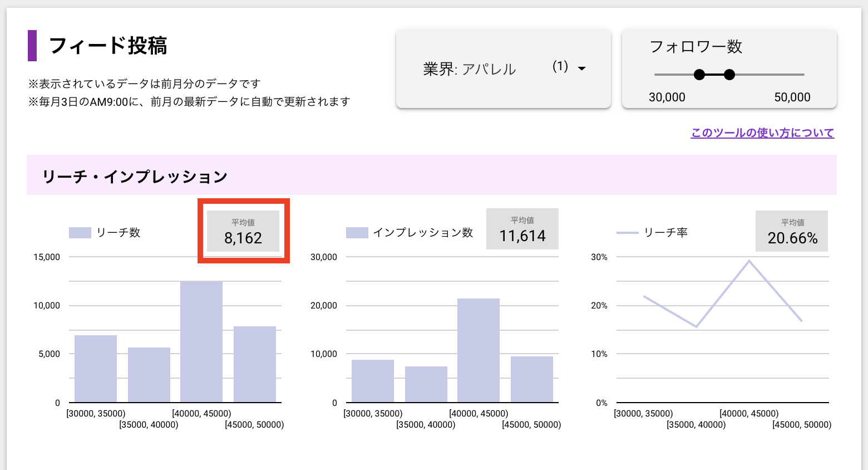
Task: Click the left handle of the フォロワー数 slider
Action: pyautogui.click(x=699, y=74)
